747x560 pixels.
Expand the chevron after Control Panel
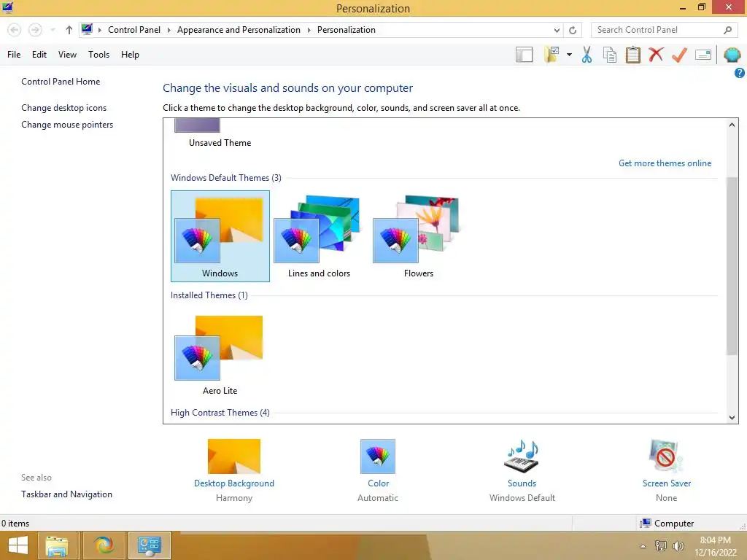pyautogui.click(x=169, y=30)
